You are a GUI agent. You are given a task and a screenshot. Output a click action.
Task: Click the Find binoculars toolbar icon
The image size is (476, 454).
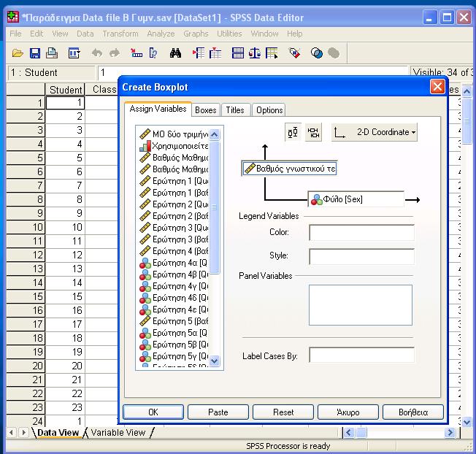point(175,53)
